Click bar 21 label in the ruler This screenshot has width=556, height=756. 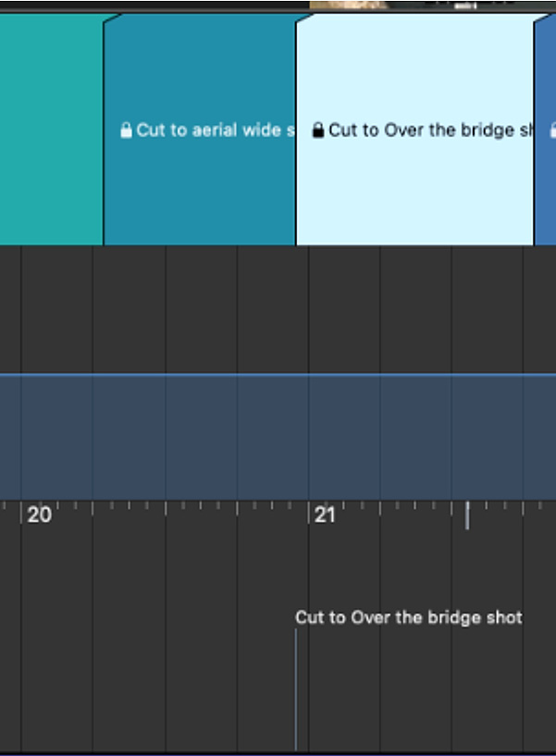pyautogui.click(x=325, y=514)
